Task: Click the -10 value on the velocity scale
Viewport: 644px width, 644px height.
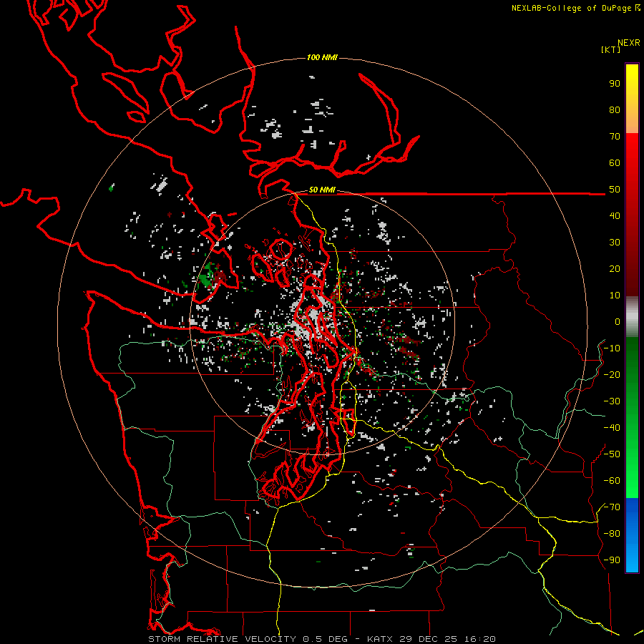Action: pos(612,348)
